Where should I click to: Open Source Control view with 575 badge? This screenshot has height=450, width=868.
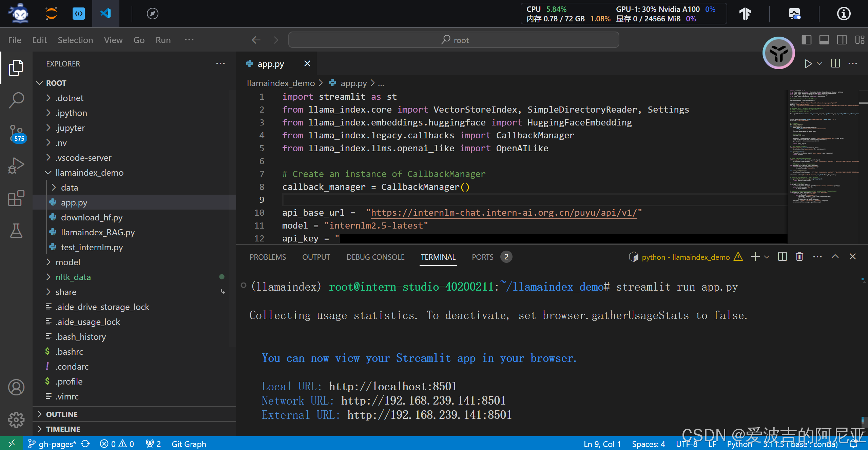(16, 133)
